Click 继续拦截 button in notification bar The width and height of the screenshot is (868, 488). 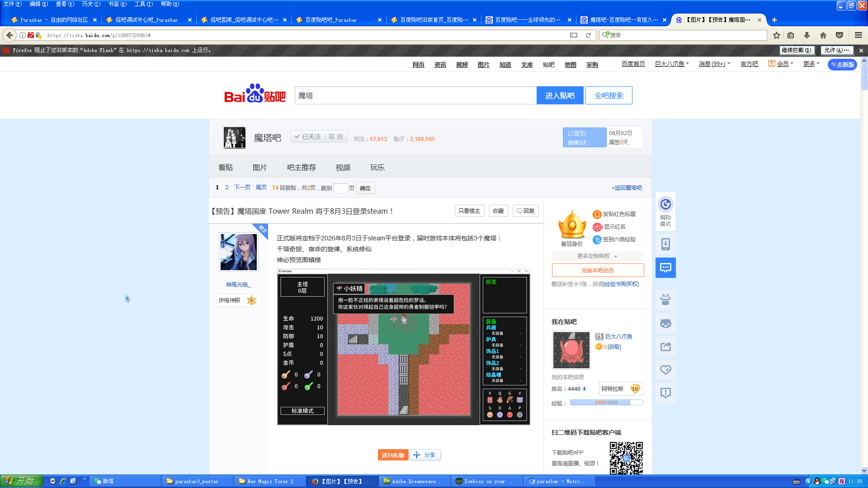click(797, 50)
